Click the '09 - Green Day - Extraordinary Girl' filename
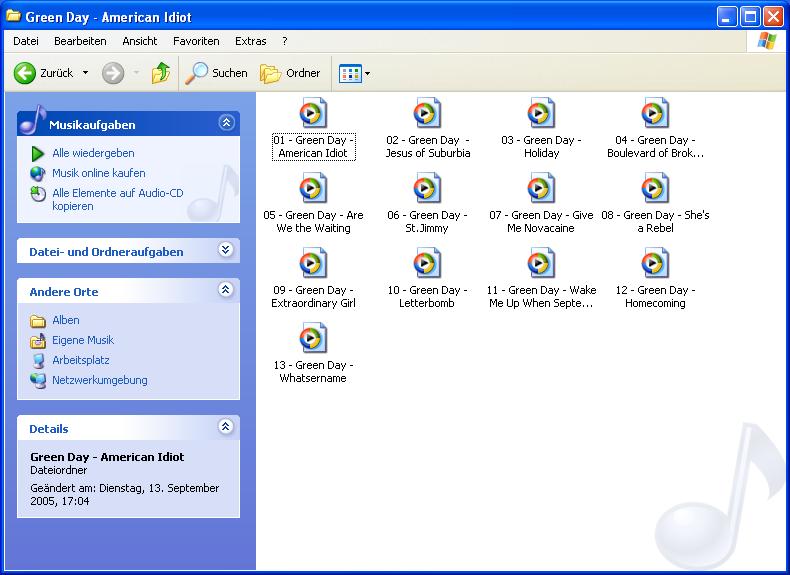Image resolution: width=790 pixels, height=575 pixels. pos(313,297)
